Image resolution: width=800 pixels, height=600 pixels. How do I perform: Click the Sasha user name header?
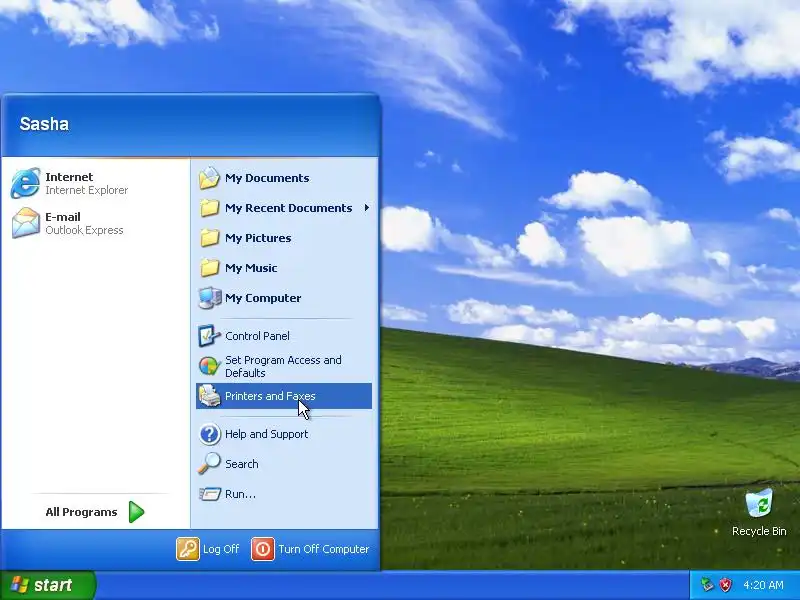(44, 123)
